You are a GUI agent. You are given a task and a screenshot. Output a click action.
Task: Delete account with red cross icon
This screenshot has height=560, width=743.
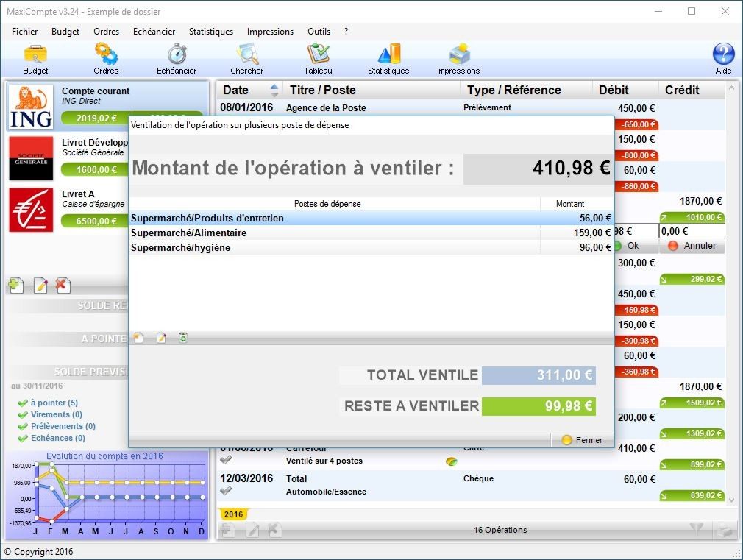(62, 286)
